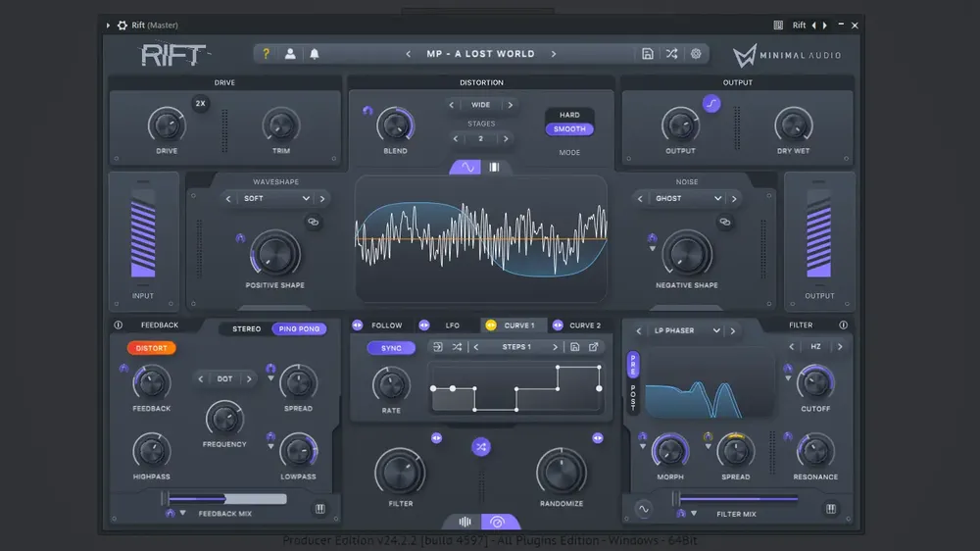Click the output soft clip curve icon
The height and width of the screenshot is (551, 980).
711,104
